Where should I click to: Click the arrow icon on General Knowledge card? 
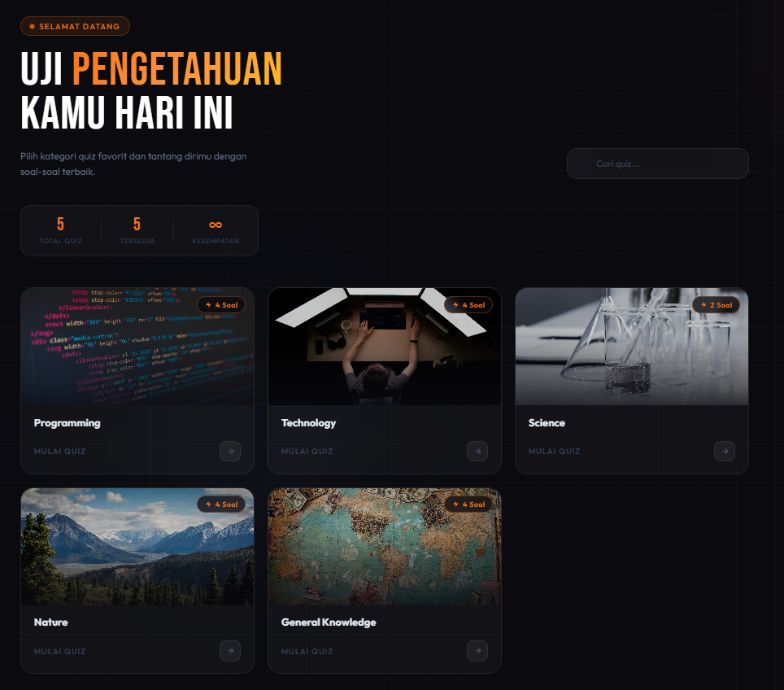pos(477,651)
